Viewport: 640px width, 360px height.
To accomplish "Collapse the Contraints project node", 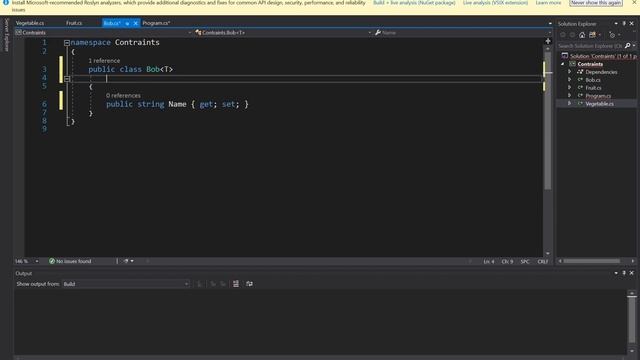I will coord(563,64).
